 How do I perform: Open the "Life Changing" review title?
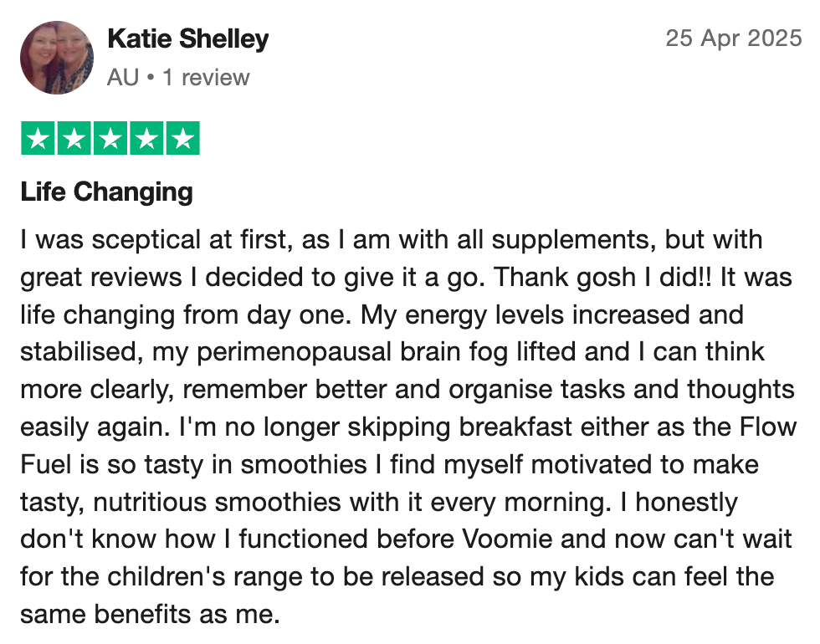(106, 192)
